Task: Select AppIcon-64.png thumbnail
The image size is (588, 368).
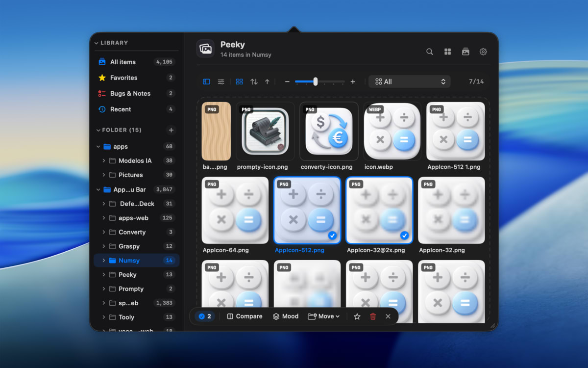Action: 235,210
